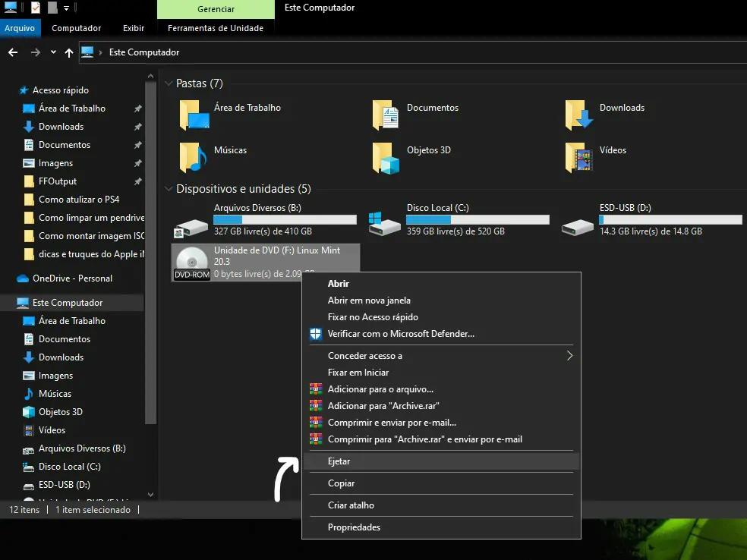Open Vídeos in the navigation pane

coord(52,430)
